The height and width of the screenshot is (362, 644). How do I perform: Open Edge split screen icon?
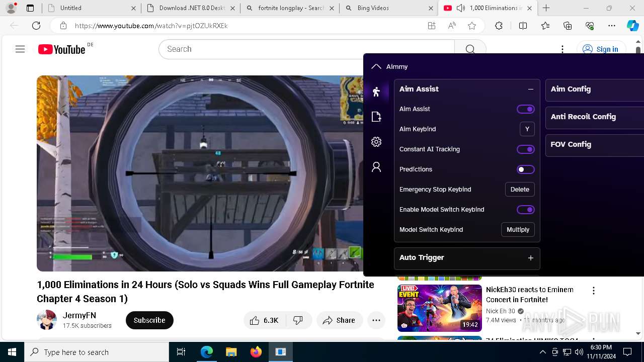(x=523, y=26)
